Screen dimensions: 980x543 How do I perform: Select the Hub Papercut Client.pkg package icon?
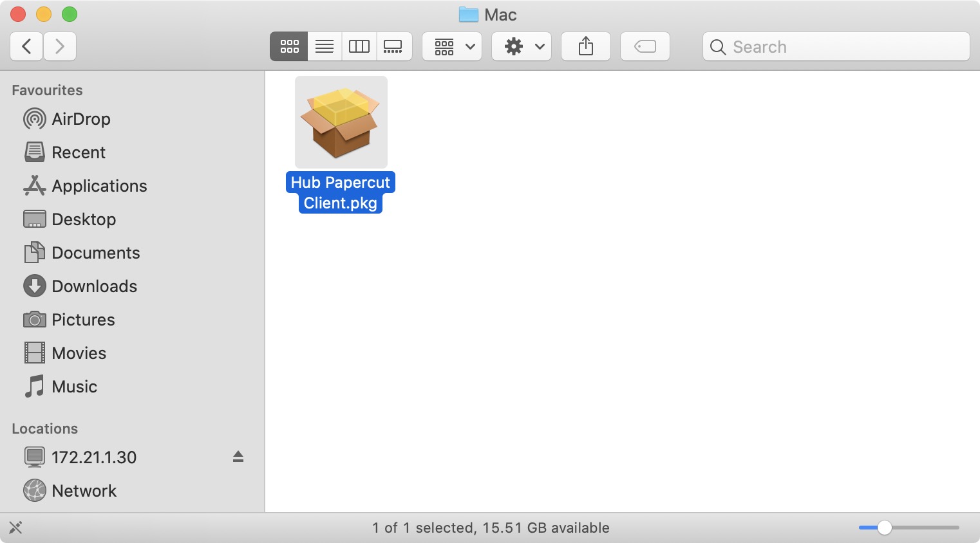pyautogui.click(x=341, y=122)
